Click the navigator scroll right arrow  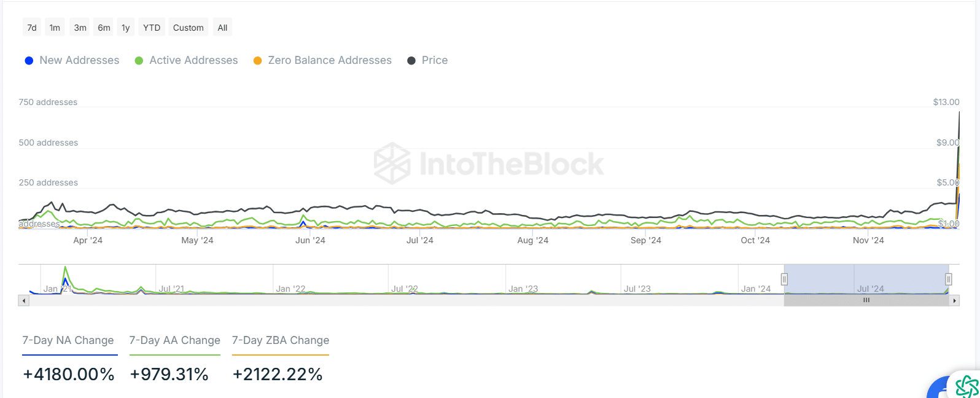(x=955, y=301)
